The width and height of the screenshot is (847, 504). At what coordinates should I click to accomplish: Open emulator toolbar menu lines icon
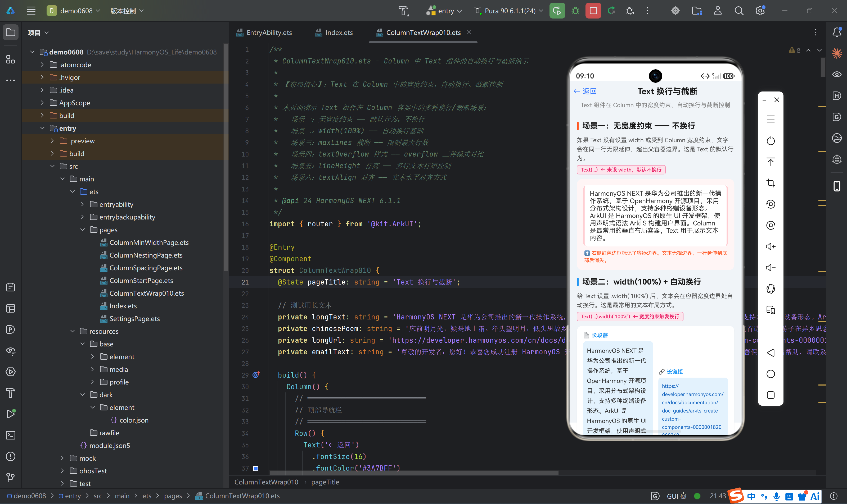[771, 119]
